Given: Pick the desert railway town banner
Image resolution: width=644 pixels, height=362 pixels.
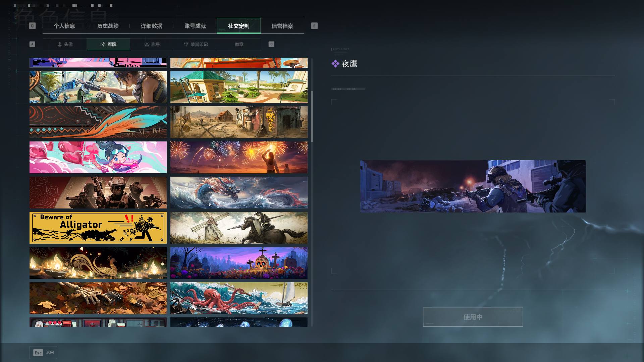Looking at the screenshot, I should [239, 122].
